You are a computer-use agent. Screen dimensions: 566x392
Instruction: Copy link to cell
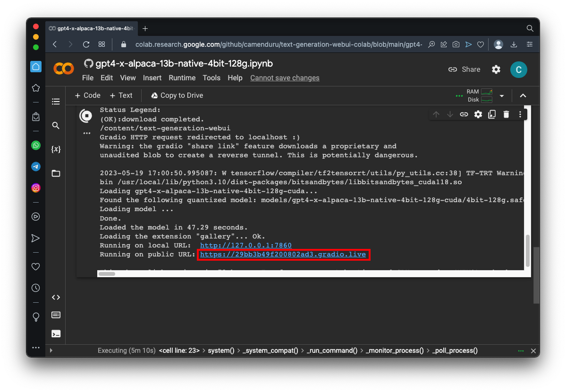pyautogui.click(x=464, y=114)
